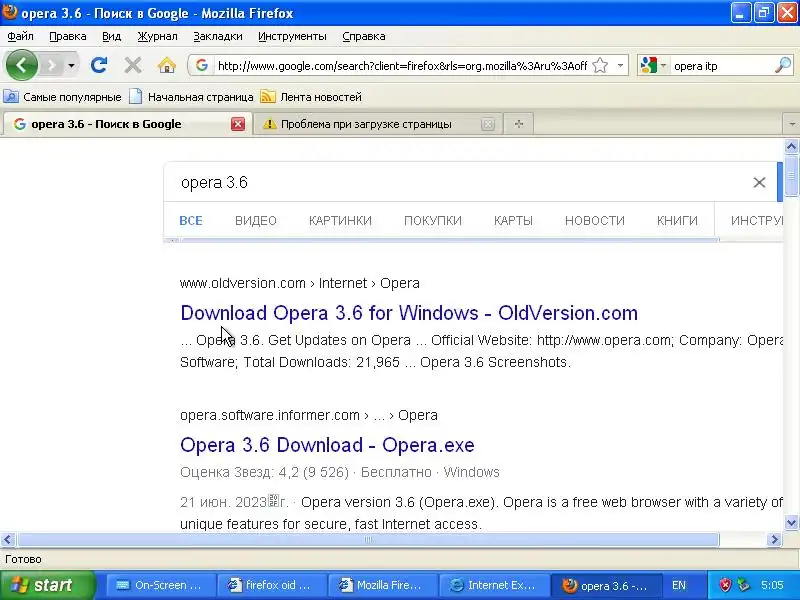Select the ВИДЕО results filter

(256, 220)
